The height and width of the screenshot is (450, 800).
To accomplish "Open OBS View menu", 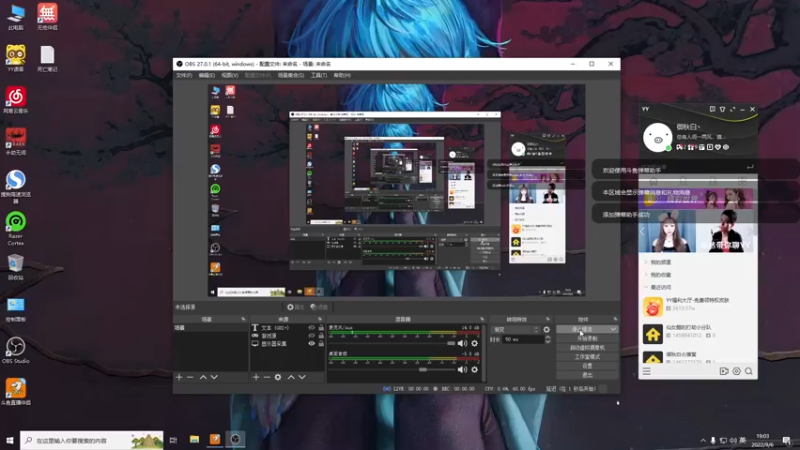I will point(230,76).
